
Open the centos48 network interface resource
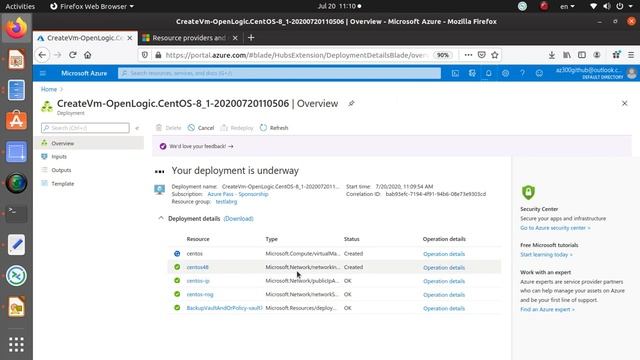198,267
